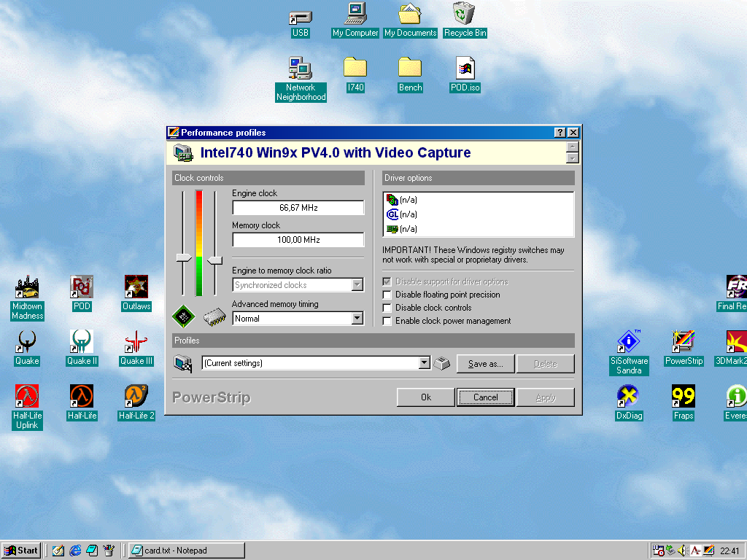Viewport: 747px width, 560px height.
Task: Open the SiSoftware Sandra desktop icon
Action: coord(628,342)
